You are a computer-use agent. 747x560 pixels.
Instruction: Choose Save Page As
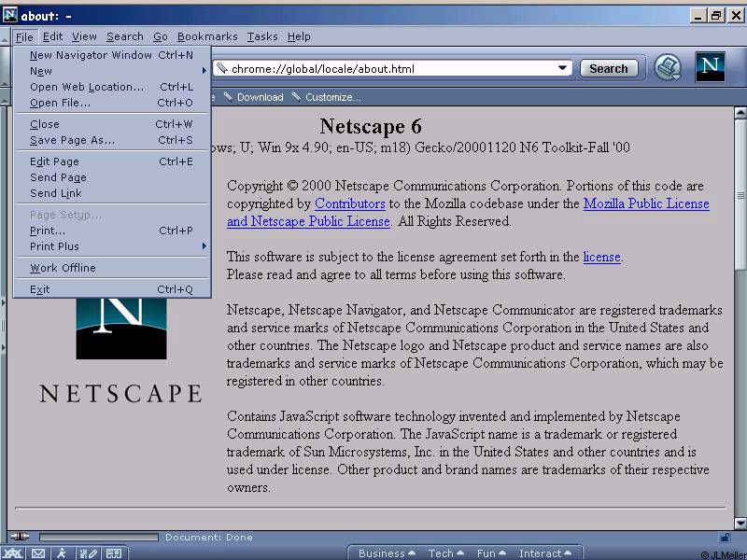tap(112, 140)
